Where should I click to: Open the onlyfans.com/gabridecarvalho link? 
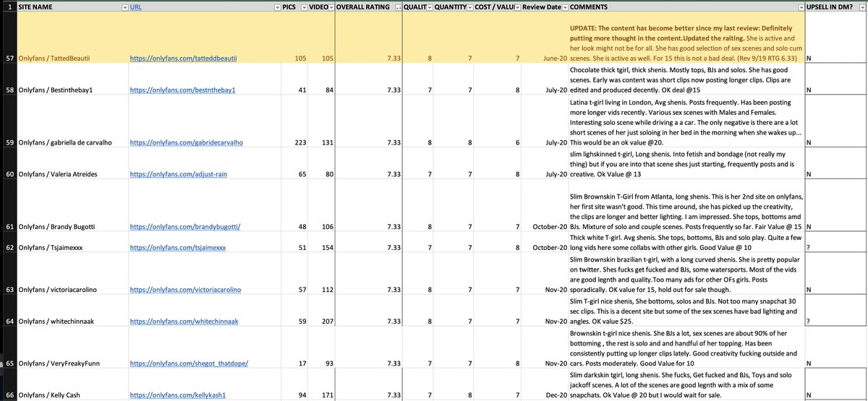tap(185, 142)
